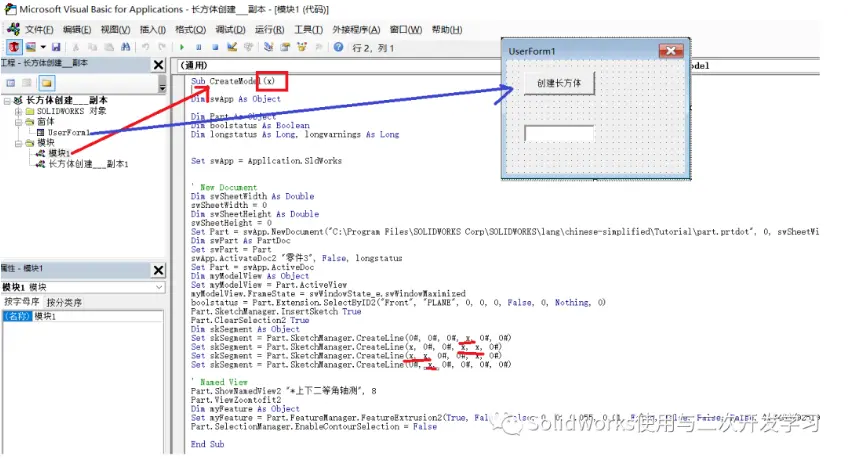This screenshot has height=459, width=848.
Task: Toggle Design Mode icon
Action: tap(232, 47)
